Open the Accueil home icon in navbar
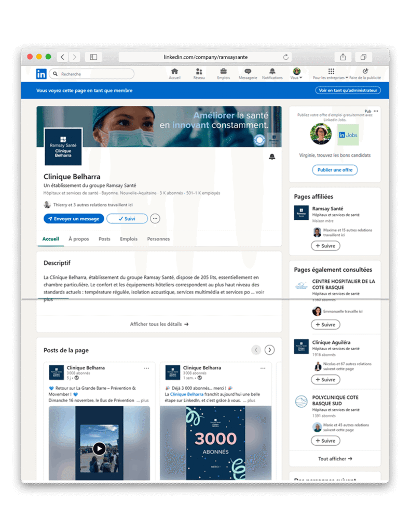Viewport: 410px width, 532px height. point(174,74)
